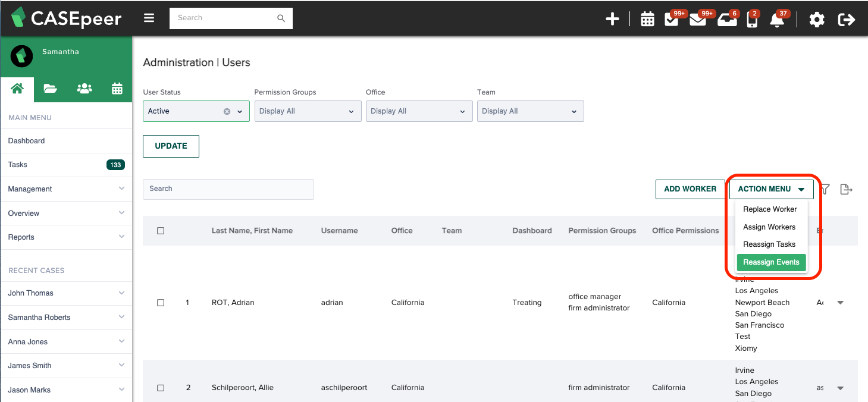Clear the Active user status selection

(227, 111)
